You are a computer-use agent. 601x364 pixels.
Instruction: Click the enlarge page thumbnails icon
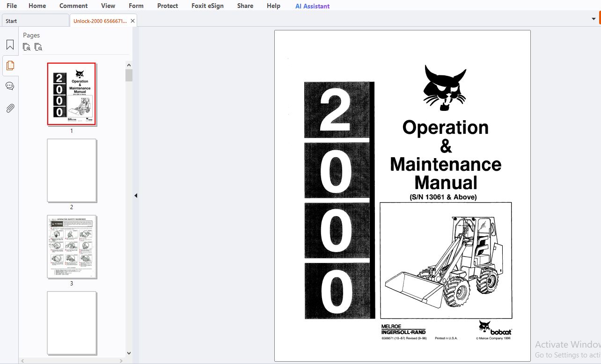tap(27, 47)
